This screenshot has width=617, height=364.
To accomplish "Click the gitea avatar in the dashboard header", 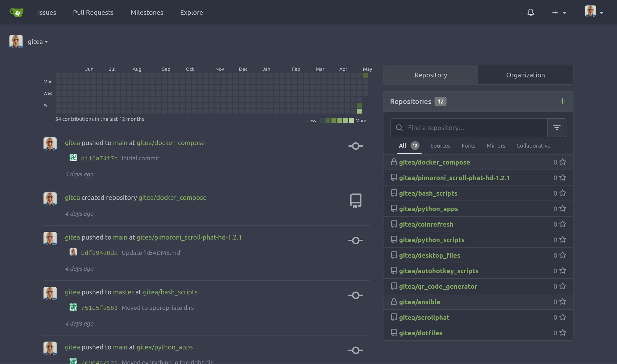I will coord(16,41).
